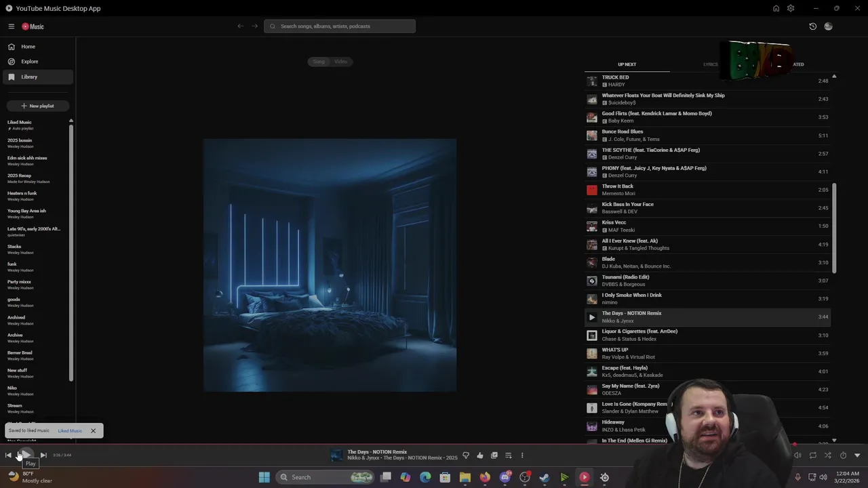Open the UP NEXT tab
Image resolution: width=868 pixels, height=488 pixels.
point(627,64)
